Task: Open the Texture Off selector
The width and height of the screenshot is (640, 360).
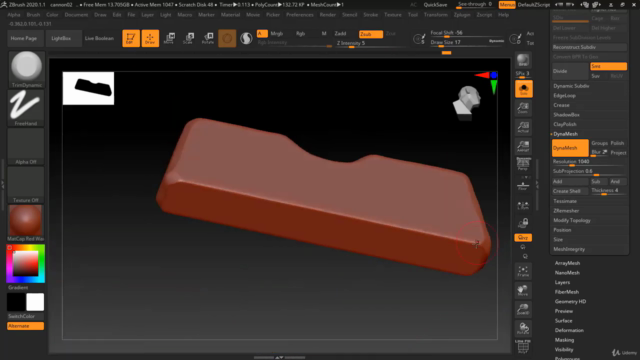Action: (x=26, y=184)
